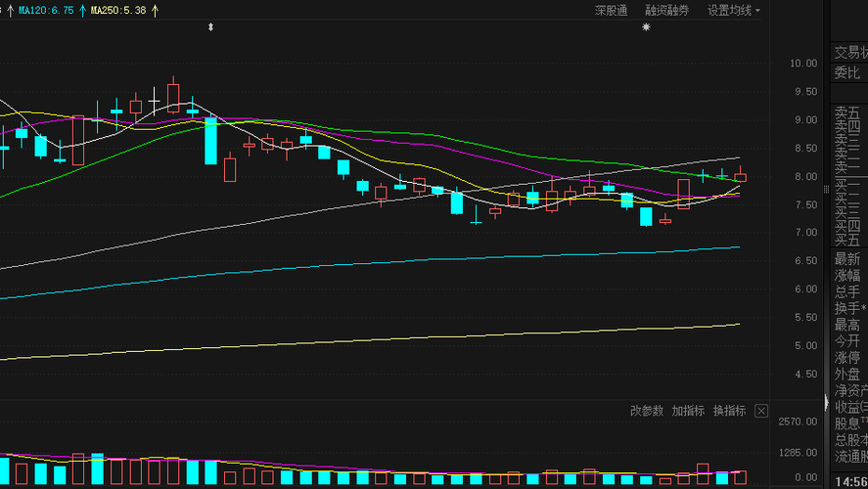Screen dimensions: 868x489
Task: Click the 卖五 order book row
Action: point(849,112)
